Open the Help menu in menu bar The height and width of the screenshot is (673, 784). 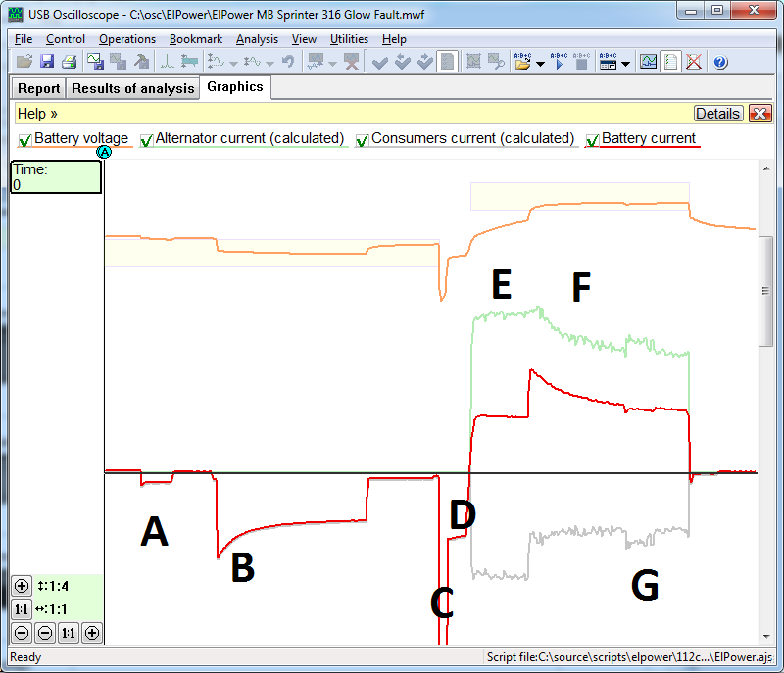pyautogui.click(x=394, y=39)
